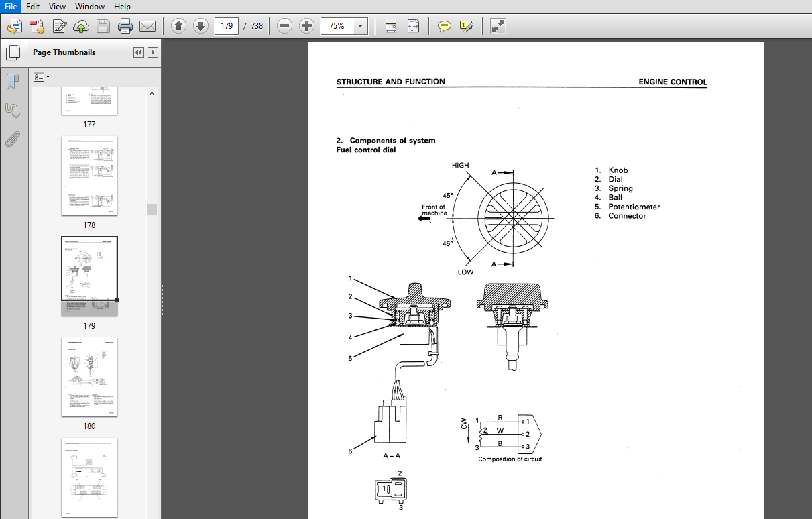Select the thumbnail below page 180
Viewport: 812px width, 519px height.
(89, 477)
